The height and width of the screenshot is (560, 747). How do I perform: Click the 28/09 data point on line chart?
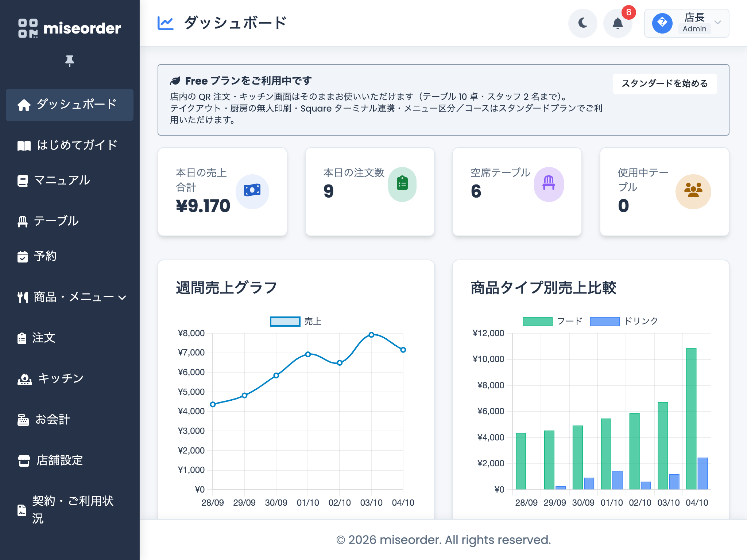[213, 404]
